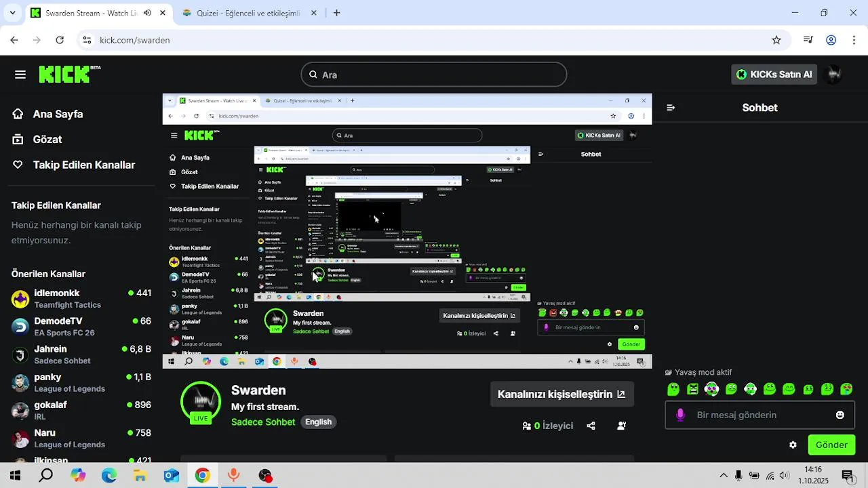Open the Windows Start menu
This screenshot has height=488, width=868.
[15, 476]
